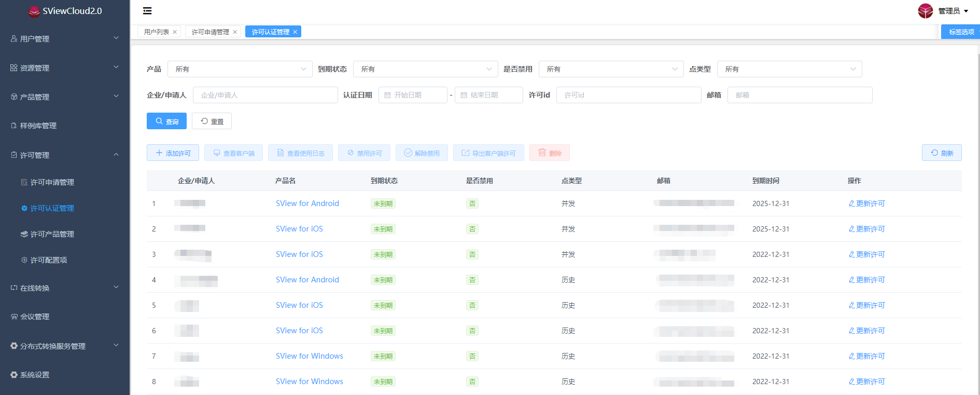Click the 查询 search button
This screenshot has height=395, width=980.
[x=166, y=121]
